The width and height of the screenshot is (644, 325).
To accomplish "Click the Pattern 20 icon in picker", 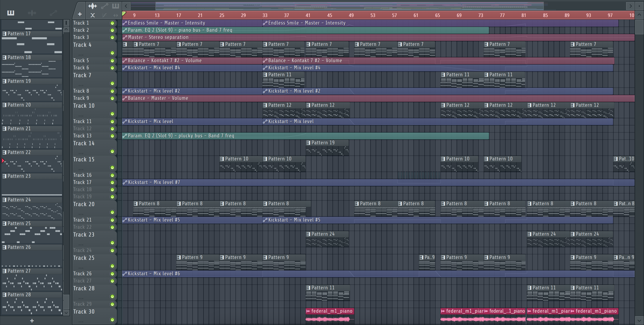I will pyautogui.click(x=4, y=105).
